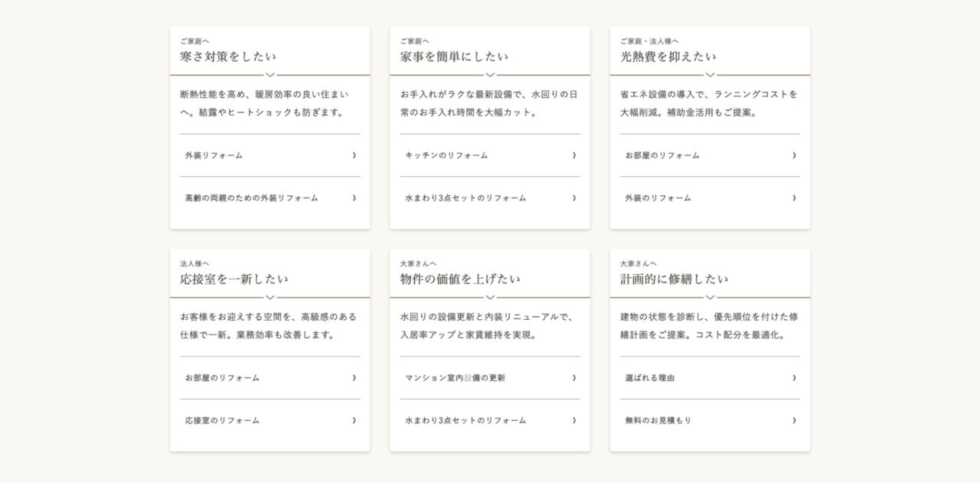Open お部屋のリフォーム link in 応接室 card
This screenshot has height=483, width=980.
click(222, 378)
